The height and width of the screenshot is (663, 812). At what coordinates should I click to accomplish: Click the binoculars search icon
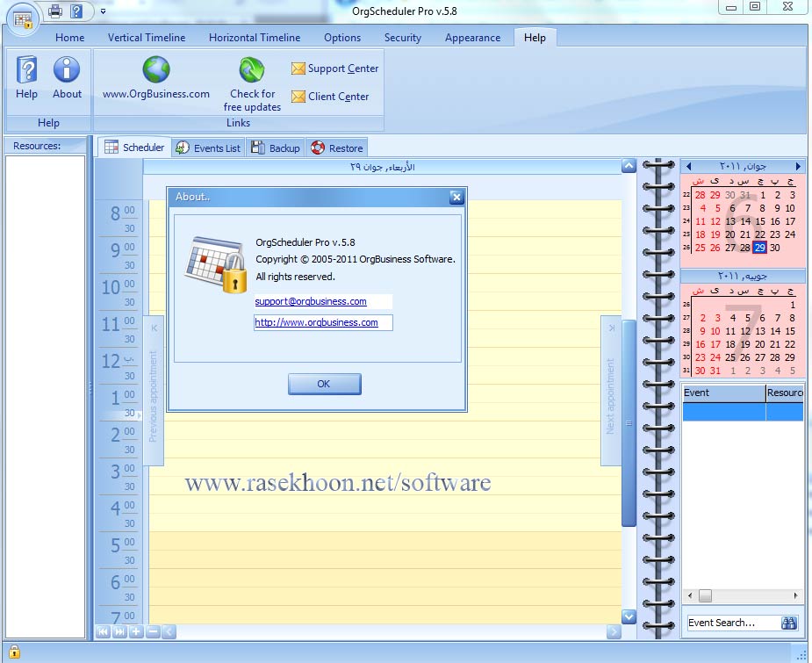[788, 623]
